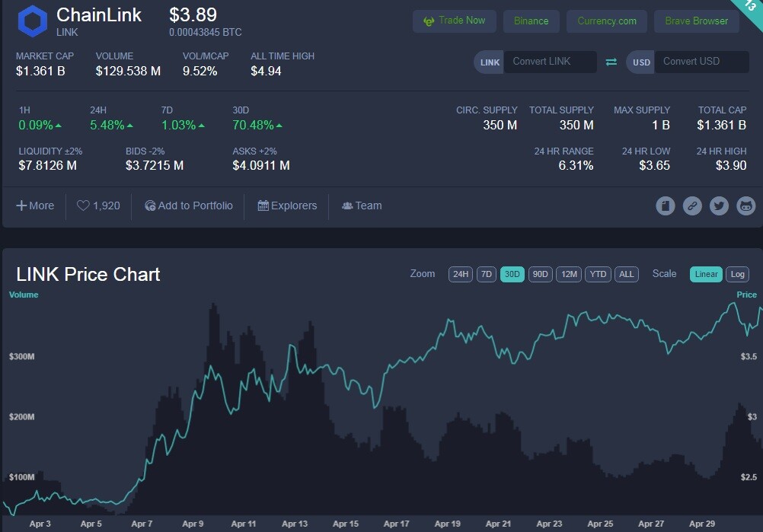Open the ChainLink Twitter icon

pos(719,205)
